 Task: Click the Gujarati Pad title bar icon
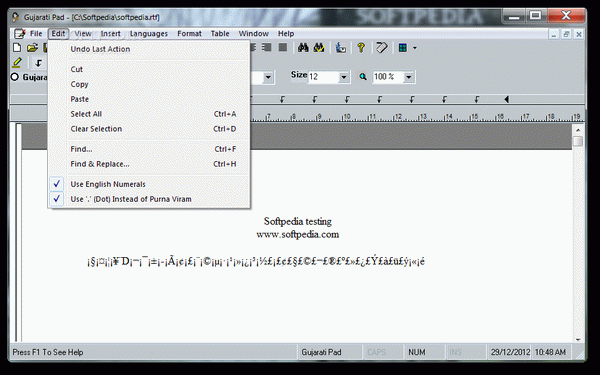click(x=15, y=17)
